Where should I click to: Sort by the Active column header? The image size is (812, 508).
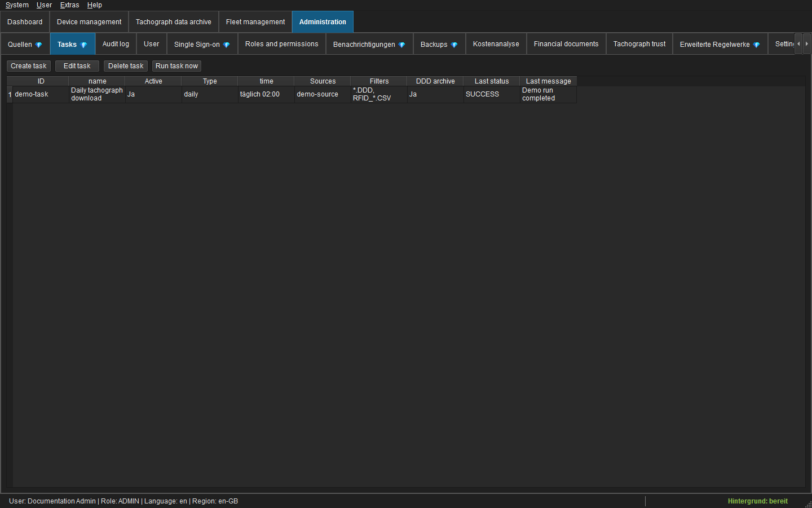(x=153, y=81)
